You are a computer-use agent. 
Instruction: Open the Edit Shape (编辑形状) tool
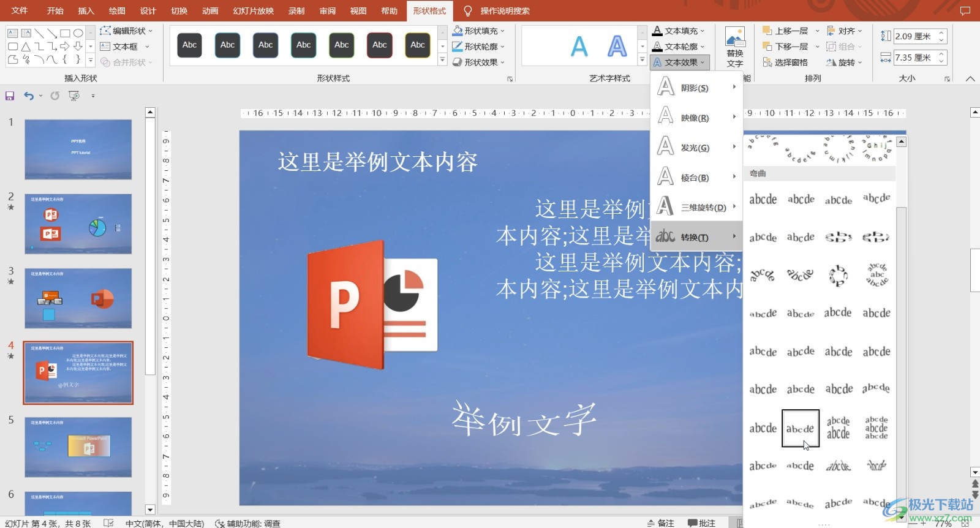[x=126, y=31]
